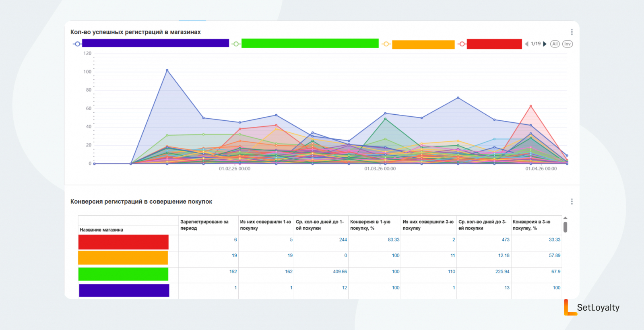Open the three-dot menu of the registrations chart
644x330 pixels.
pyautogui.click(x=572, y=32)
